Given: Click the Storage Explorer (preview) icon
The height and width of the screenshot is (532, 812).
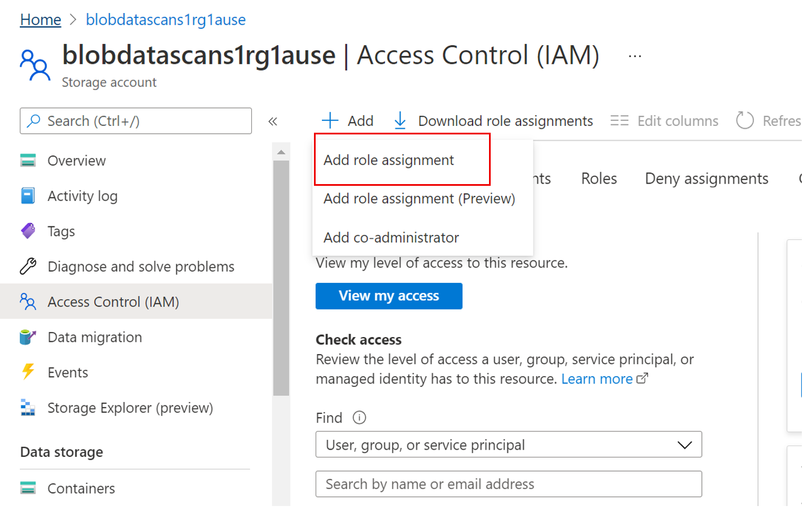Looking at the screenshot, I should (x=28, y=407).
